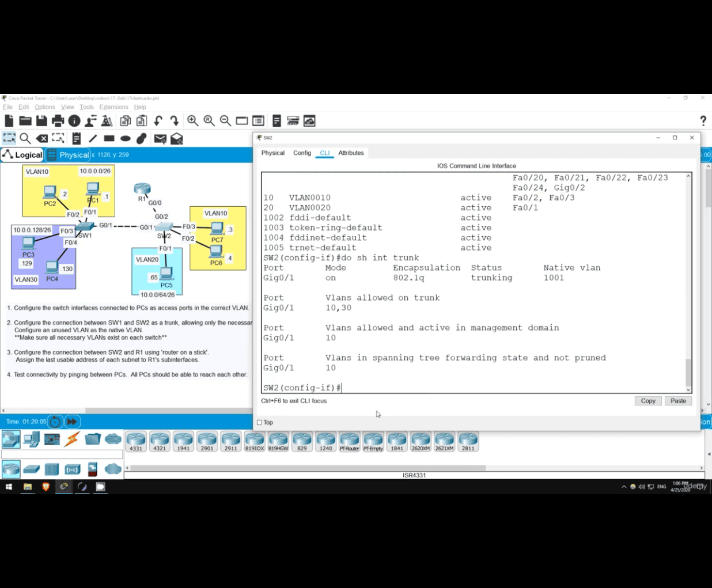The image size is (712, 588).
Task: Click the device list horizontal scrollbar
Action: pos(308,468)
